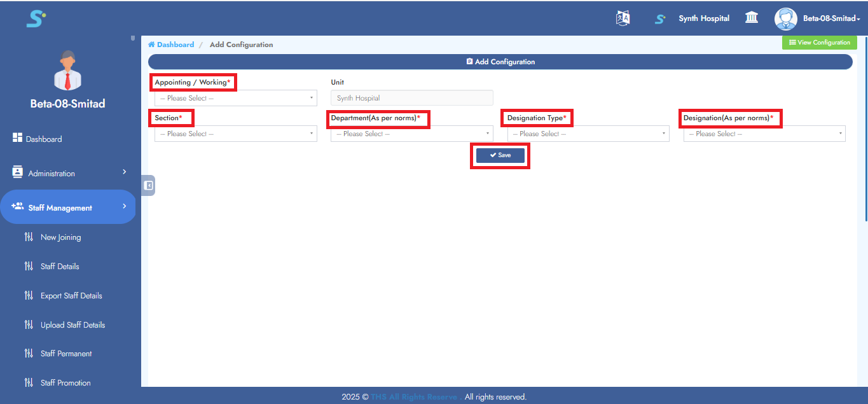Open the user avatar image in header
868x404 pixels.
pyautogui.click(x=785, y=18)
